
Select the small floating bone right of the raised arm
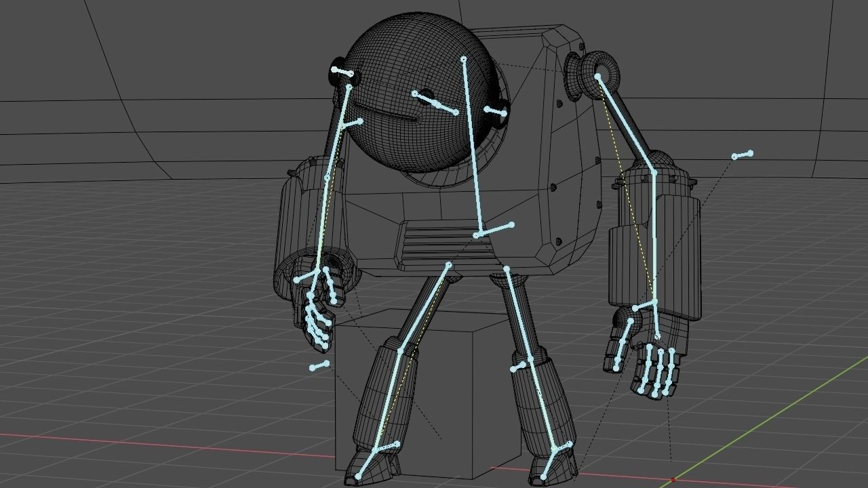click(742, 155)
